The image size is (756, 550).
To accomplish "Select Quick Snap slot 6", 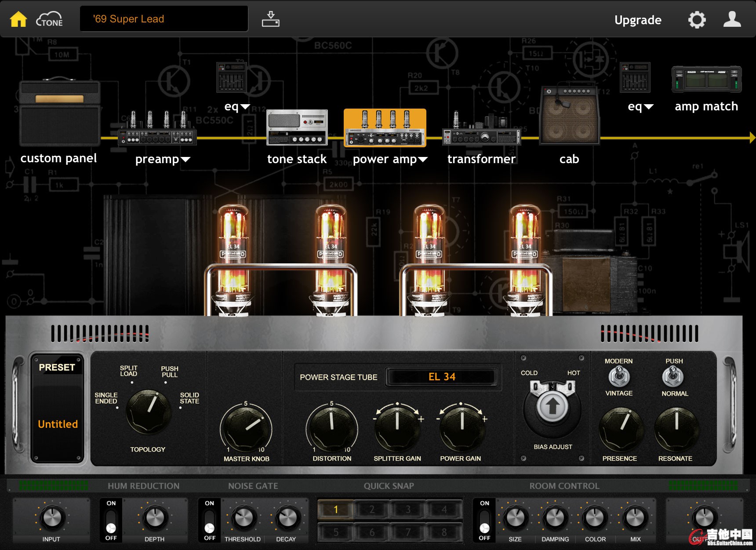I will 372,532.
